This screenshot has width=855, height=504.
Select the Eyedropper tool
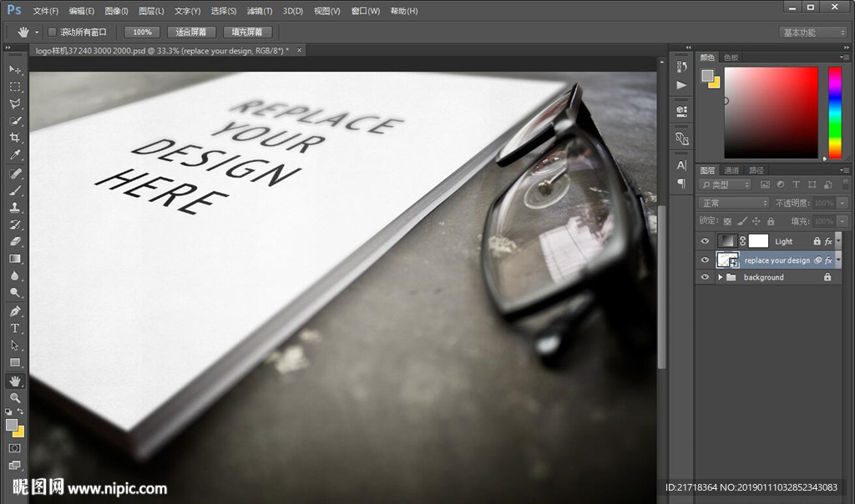[15, 154]
